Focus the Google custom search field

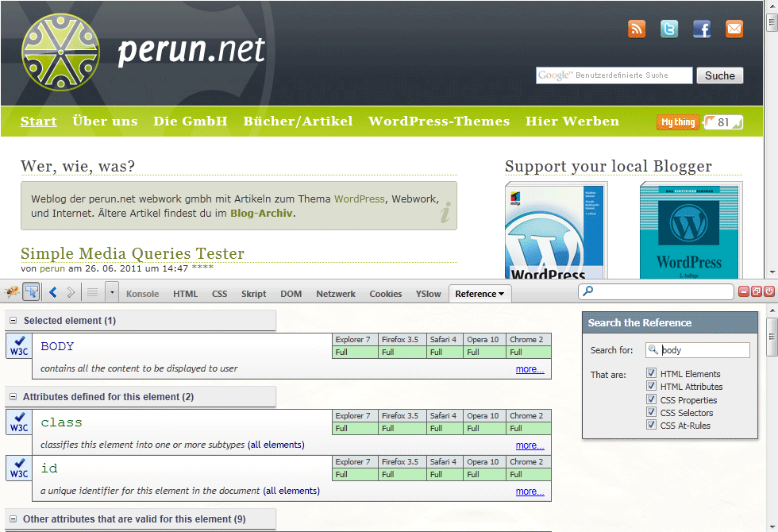click(614, 75)
